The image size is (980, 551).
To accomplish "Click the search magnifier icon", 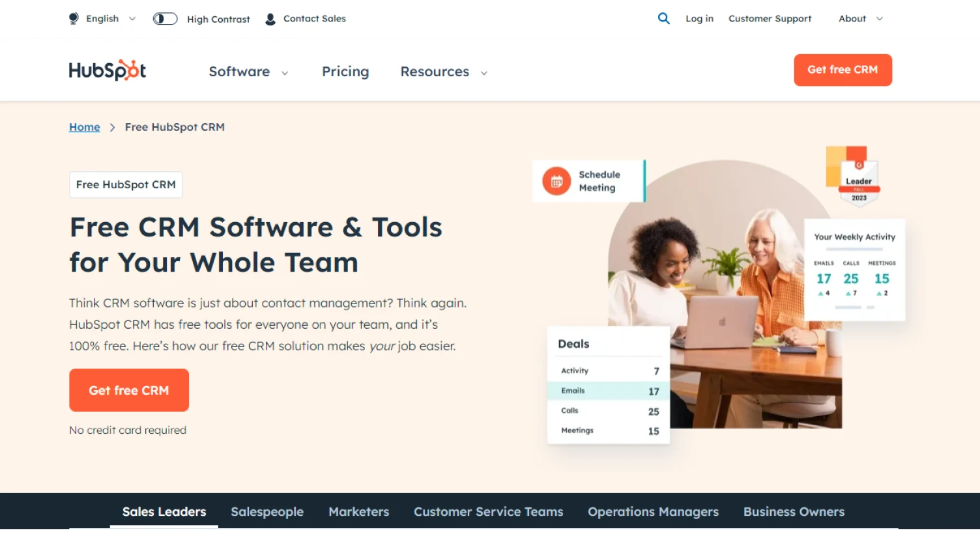I will coord(663,18).
